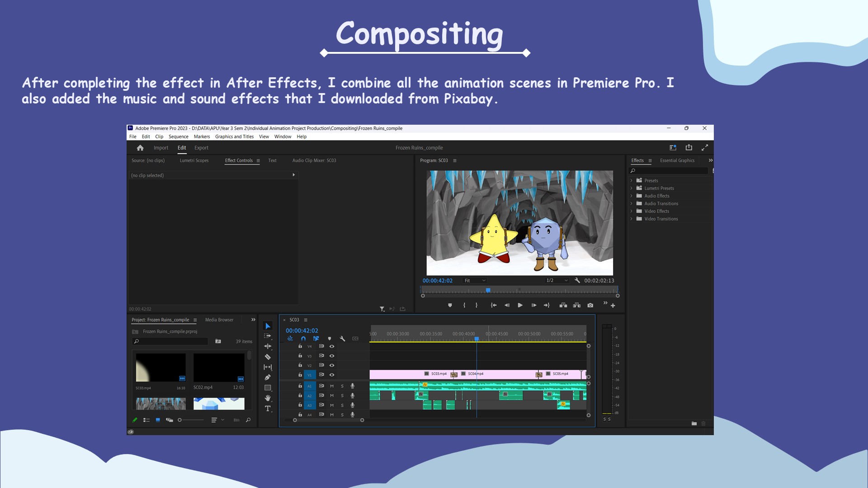868x488 pixels.
Task: Click the blue timeline timecode 00:00:42:02
Action: coord(302,331)
